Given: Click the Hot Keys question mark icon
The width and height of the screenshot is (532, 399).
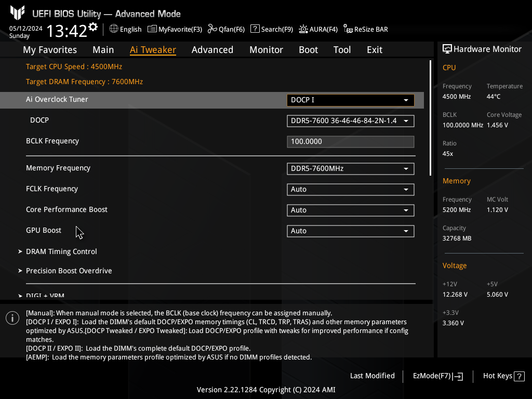Looking at the screenshot, I should coord(519,376).
